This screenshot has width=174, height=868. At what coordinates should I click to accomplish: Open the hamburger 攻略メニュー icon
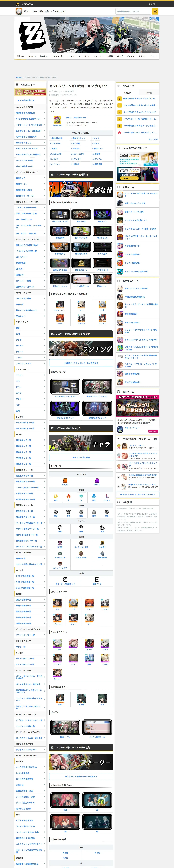click(x=17, y=85)
